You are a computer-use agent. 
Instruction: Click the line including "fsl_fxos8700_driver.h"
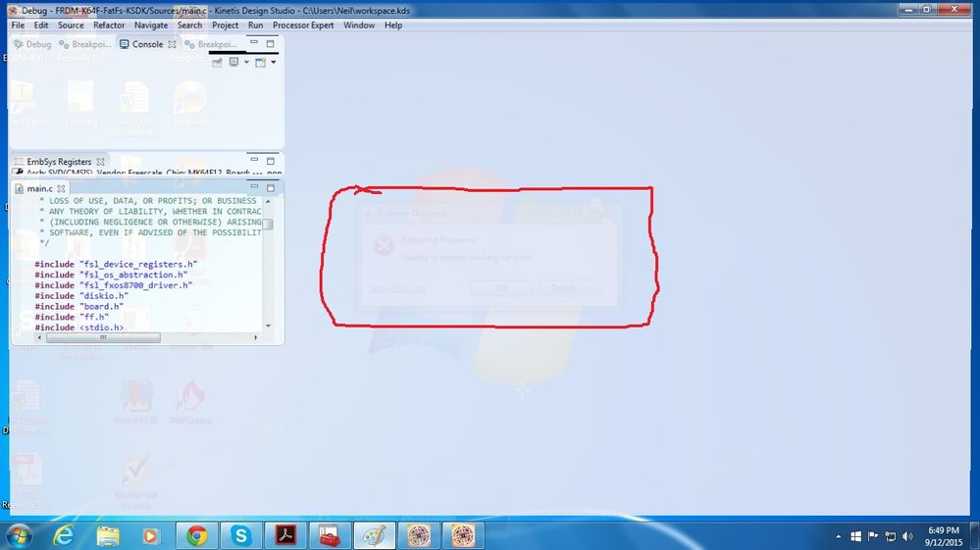pos(113,285)
